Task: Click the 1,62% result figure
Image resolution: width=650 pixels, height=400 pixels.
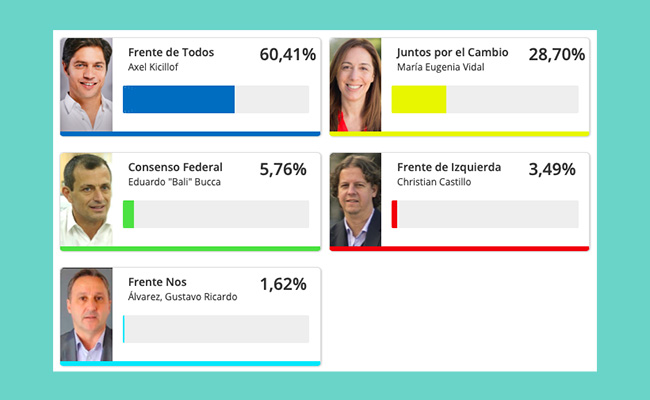Action: click(x=283, y=284)
